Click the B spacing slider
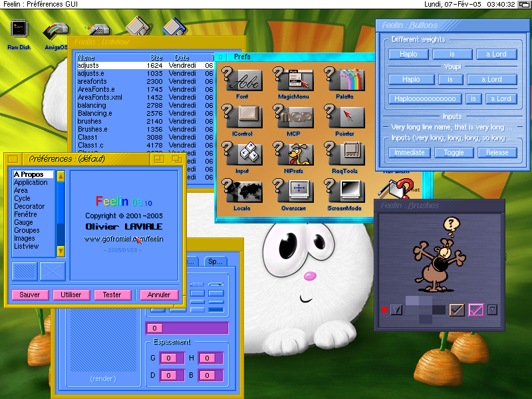Screen dimensions: 532x399 coord(211,375)
